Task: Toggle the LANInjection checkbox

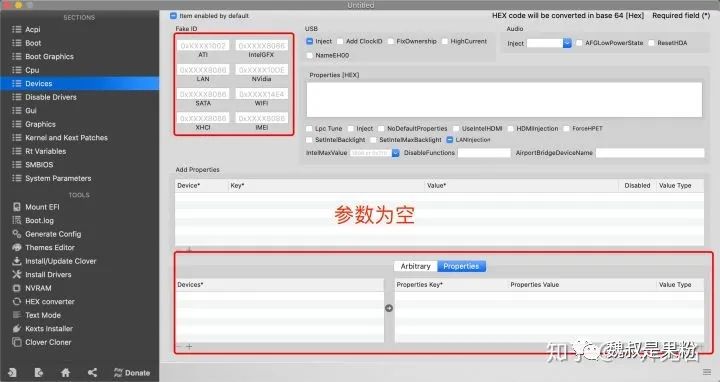Action: 450,140
